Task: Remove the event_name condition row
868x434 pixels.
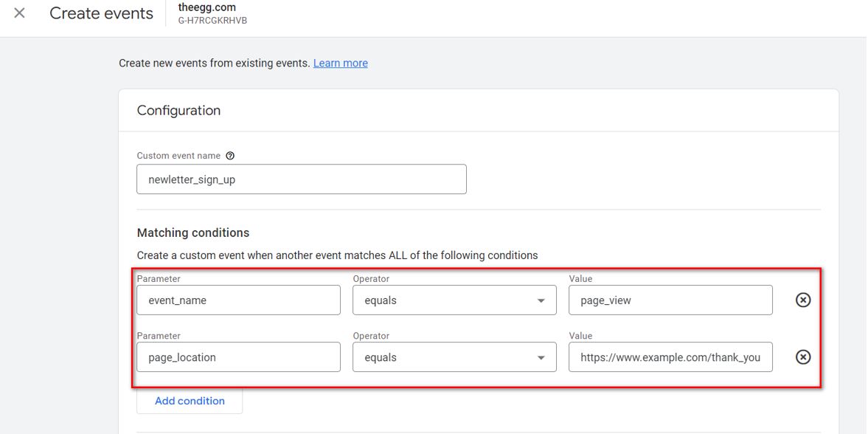Action: click(x=803, y=300)
